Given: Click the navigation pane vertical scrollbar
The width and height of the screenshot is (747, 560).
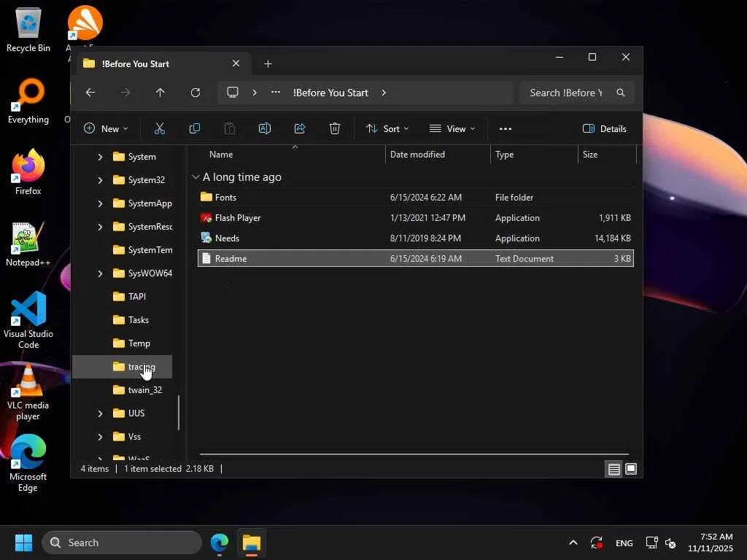Looking at the screenshot, I should pyautogui.click(x=179, y=412).
